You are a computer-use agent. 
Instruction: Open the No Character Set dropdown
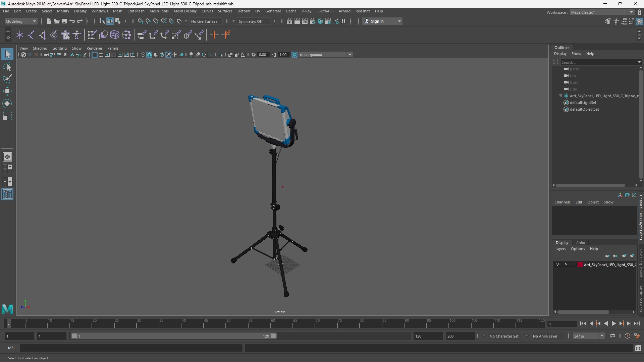(x=504, y=336)
